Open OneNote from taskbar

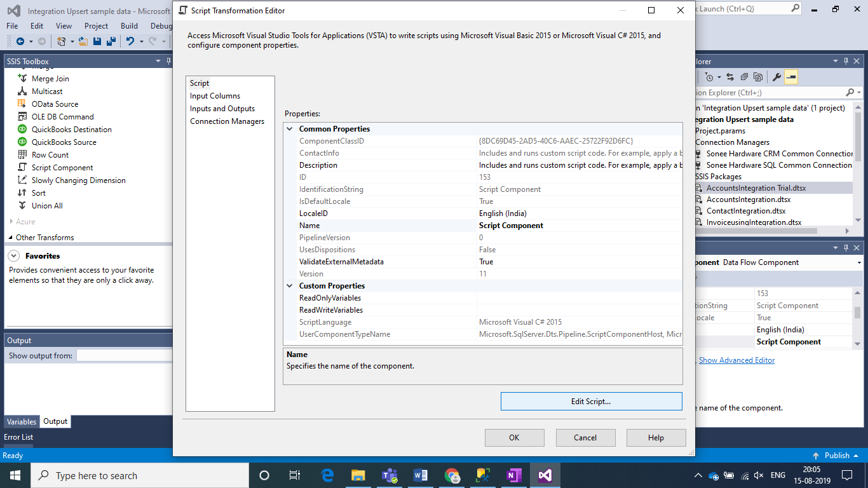(x=514, y=475)
